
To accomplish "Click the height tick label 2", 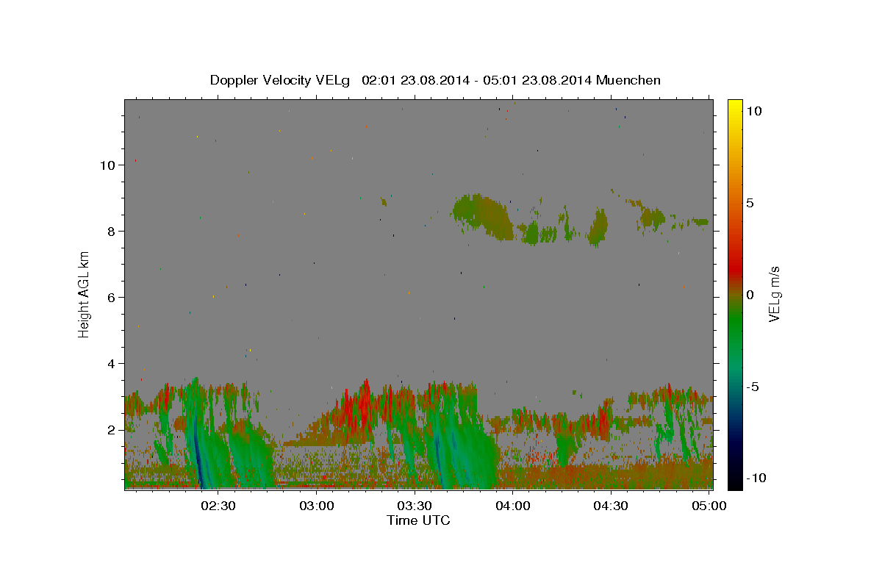I will click(x=112, y=429).
